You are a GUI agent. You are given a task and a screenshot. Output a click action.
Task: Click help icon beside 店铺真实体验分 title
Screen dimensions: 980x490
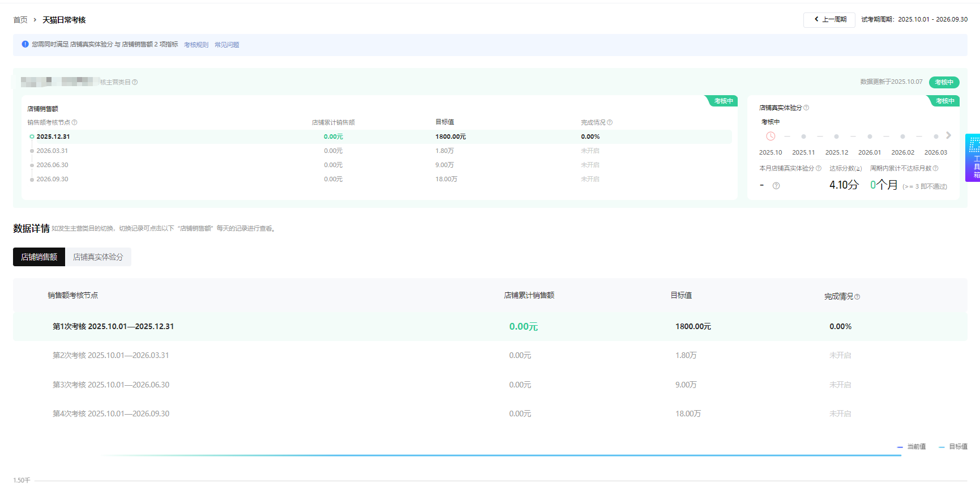tap(806, 108)
